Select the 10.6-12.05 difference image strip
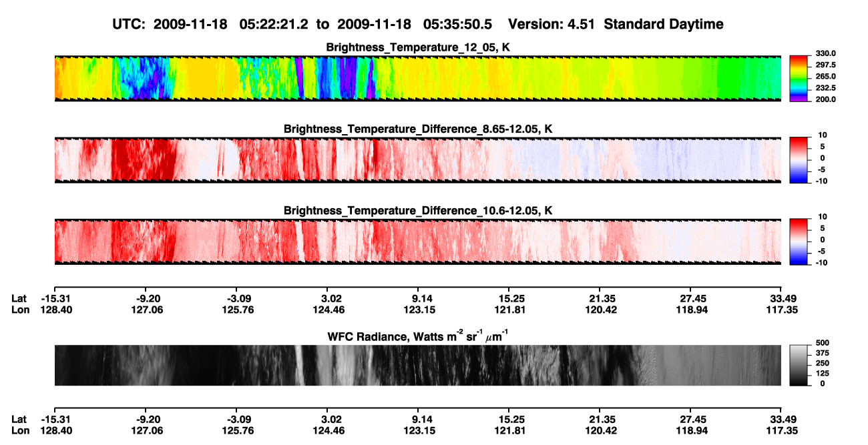 [417, 241]
